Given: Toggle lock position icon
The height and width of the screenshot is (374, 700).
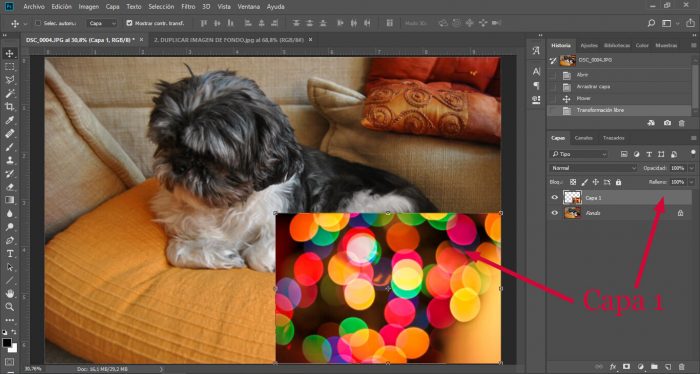Looking at the screenshot, I should (596, 182).
